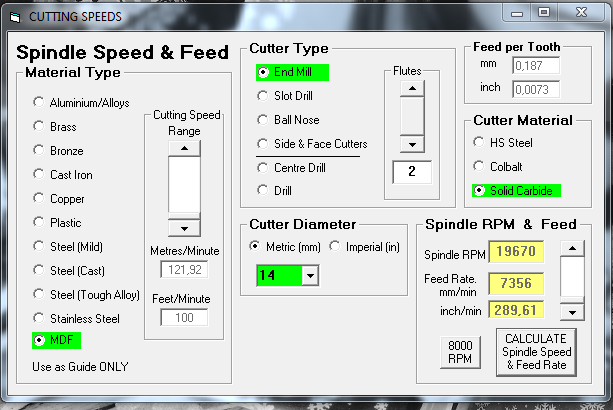The width and height of the screenshot is (613, 410).
Task: Choose Stainless Steel as material type
Action: (x=39, y=319)
